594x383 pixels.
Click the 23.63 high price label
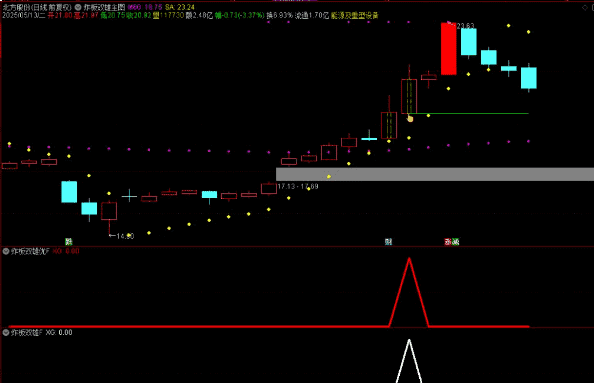[464, 26]
